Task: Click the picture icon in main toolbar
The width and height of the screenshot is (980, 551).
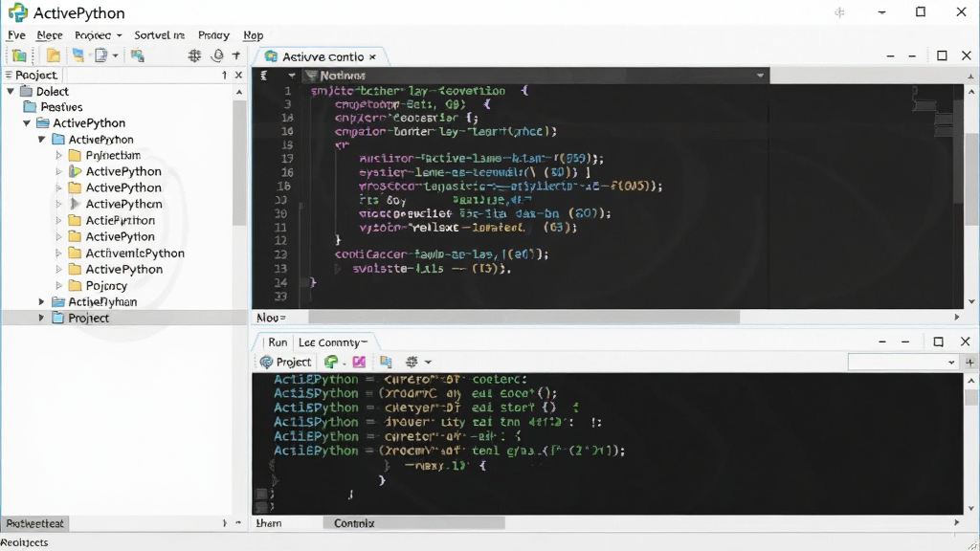Action: point(138,55)
